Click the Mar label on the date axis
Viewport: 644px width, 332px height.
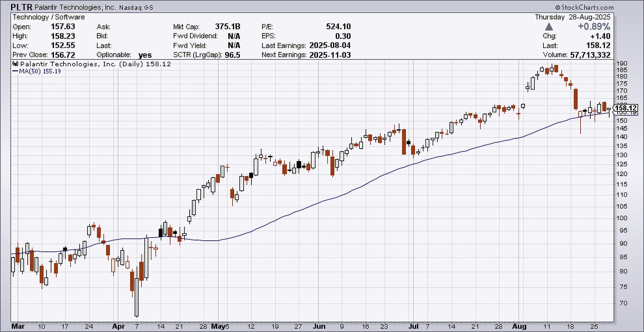pyautogui.click(x=18, y=326)
